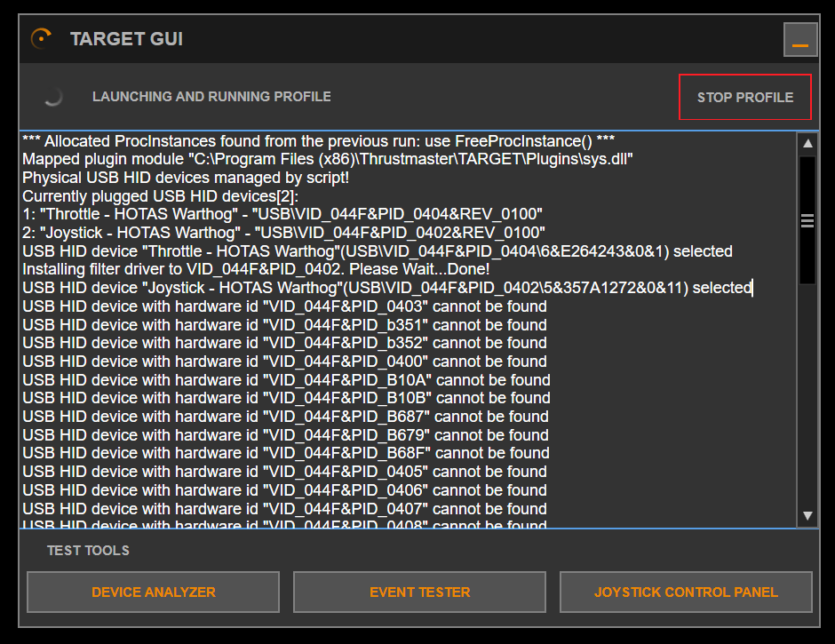This screenshot has height=644, width=835.
Task: Click the Installing filter driver log line
Action: click(x=256, y=269)
